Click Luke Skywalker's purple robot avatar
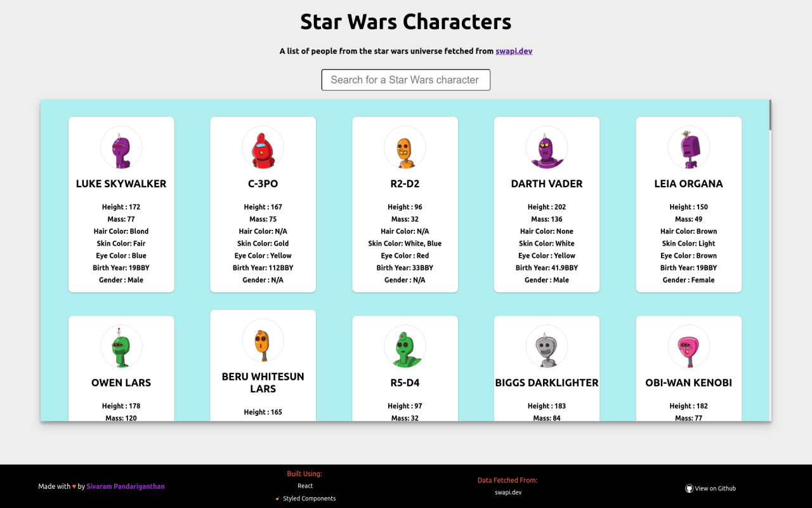The width and height of the screenshot is (812, 508). tap(121, 147)
